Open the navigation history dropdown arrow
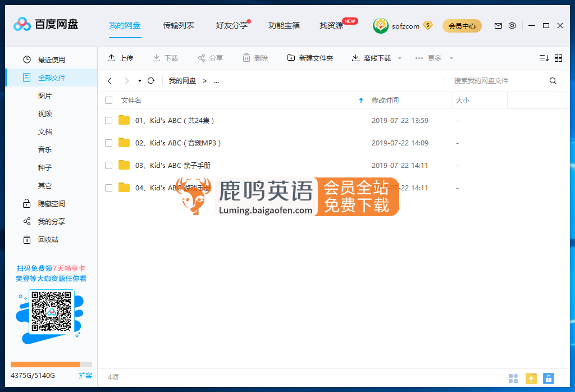Viewport: 575px width, 392px height. [140, 81]
